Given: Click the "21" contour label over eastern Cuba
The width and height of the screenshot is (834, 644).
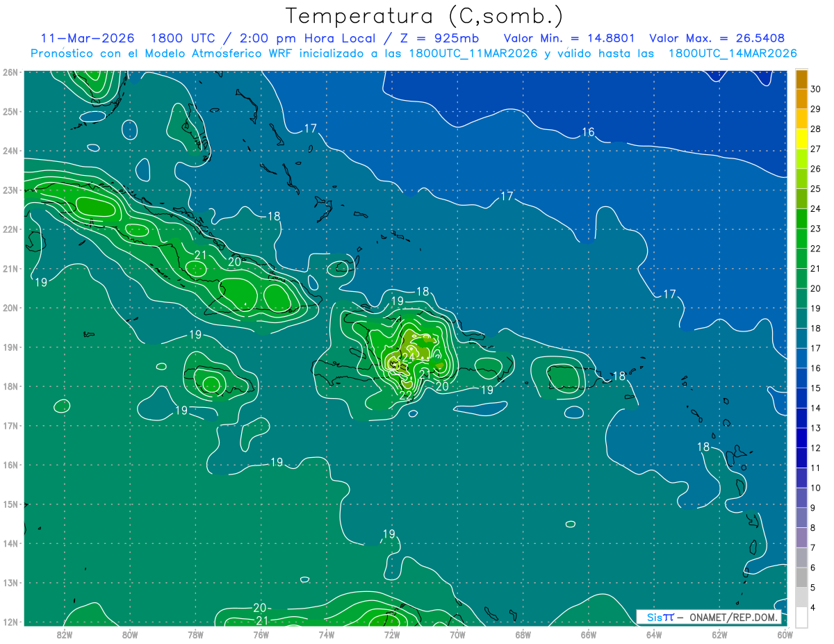Looking at the screenshot, I should point(201,255).
